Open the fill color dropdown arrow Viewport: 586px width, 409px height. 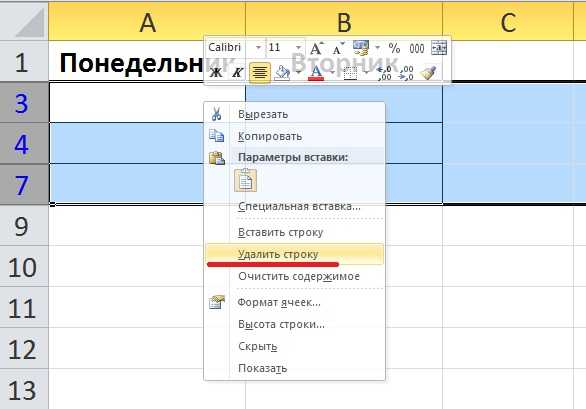tap(298, 72)
